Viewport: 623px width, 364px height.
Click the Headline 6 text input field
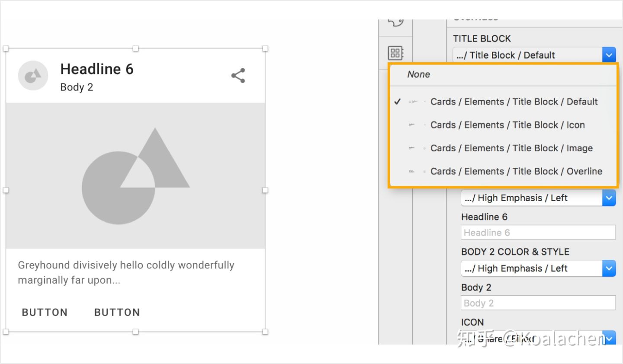[538, 233]
